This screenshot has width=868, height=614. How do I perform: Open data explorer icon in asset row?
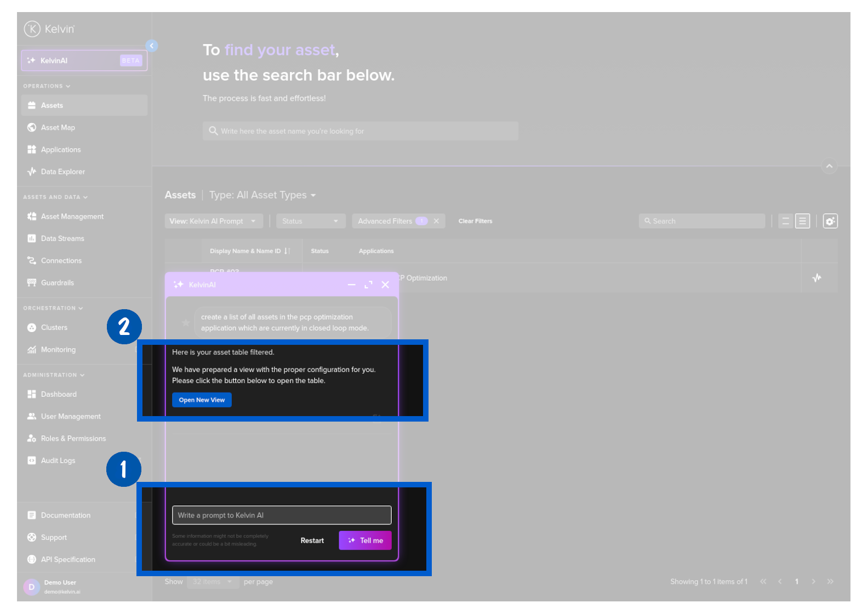point(816,278)
